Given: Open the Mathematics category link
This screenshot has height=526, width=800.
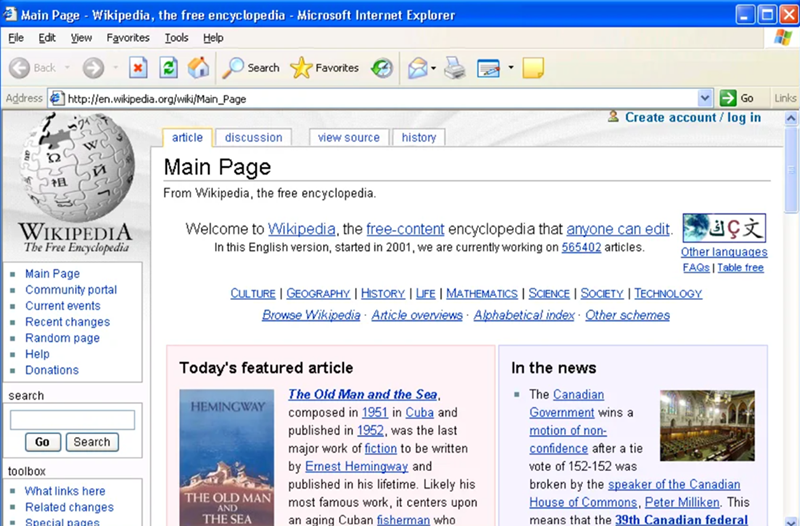Looking at the screenshot, I should [482, 294].
